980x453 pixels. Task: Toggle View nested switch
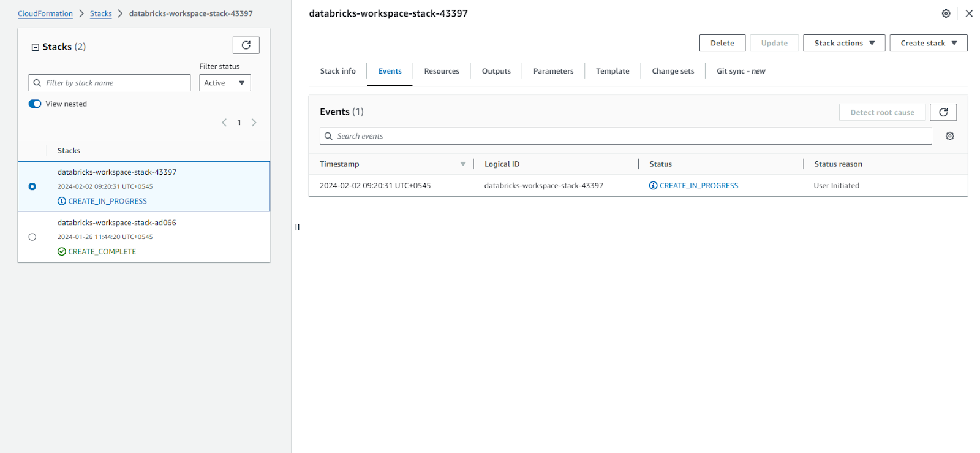tap(35, 104)
